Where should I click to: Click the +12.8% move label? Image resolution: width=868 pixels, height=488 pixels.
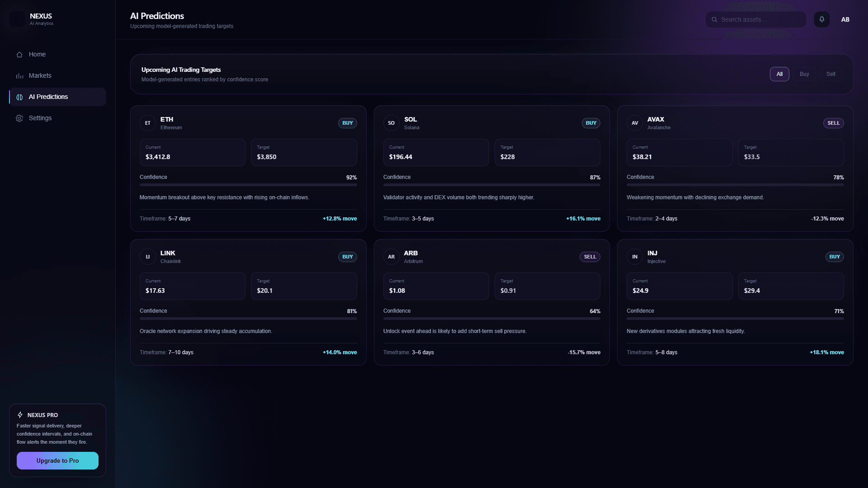(x=340, y=219)
